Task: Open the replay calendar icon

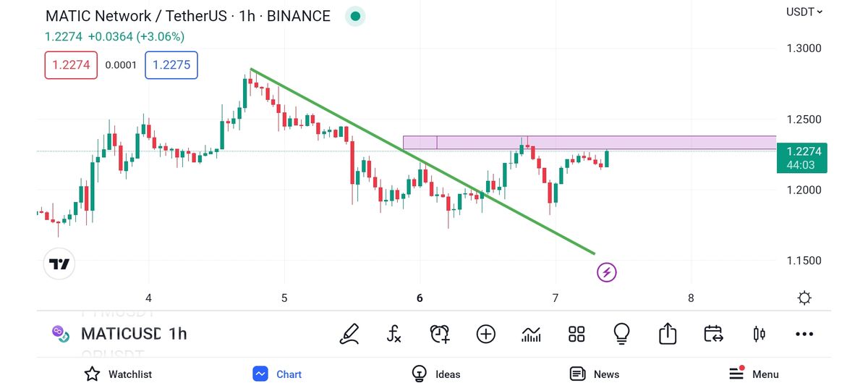Action: pyautogui.click(x=713, y=334)
